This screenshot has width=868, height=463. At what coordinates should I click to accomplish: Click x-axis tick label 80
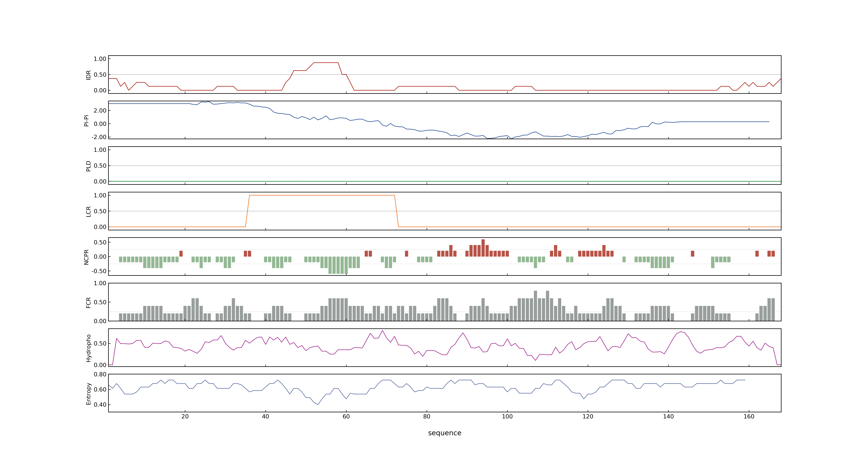coord(427,416)
